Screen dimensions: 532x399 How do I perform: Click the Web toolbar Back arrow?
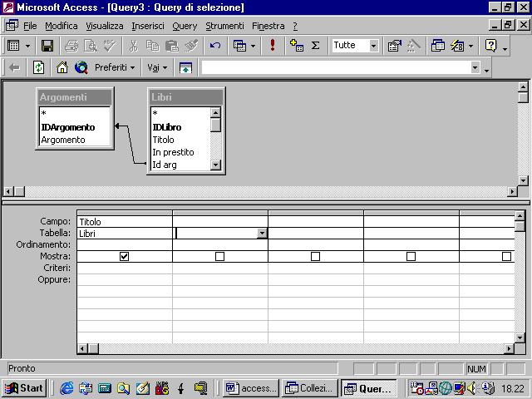tap(14, 68)
